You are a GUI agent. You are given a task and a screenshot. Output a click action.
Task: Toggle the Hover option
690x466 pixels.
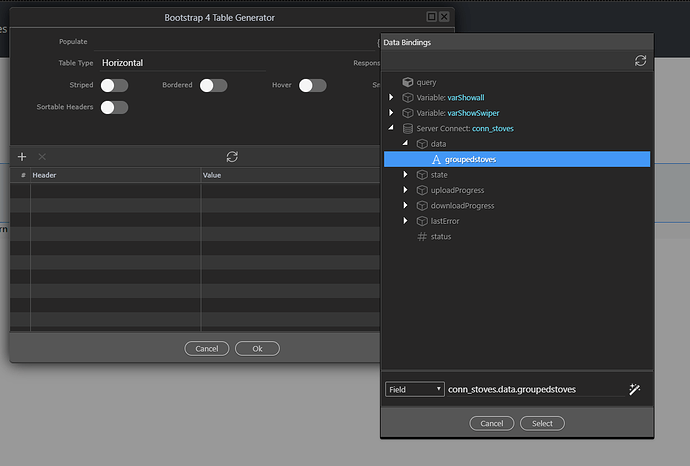coord(312,86)
